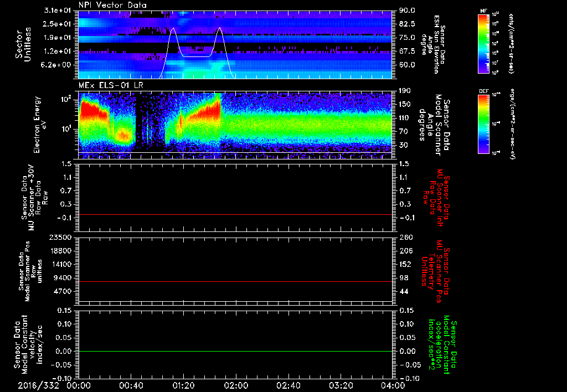Click the "18800" scanner position tick label
The image size is (567, 392).
tap(61, 251)
